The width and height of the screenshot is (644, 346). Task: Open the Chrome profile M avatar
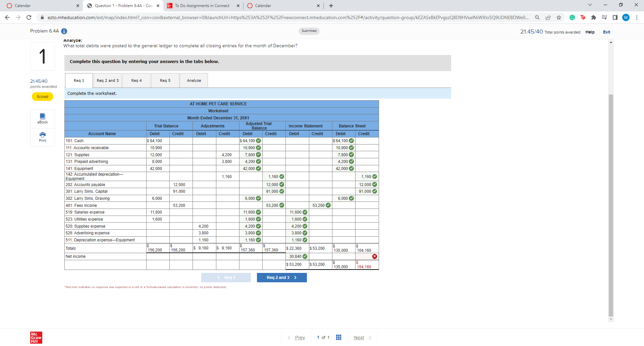tap(626, 17)
